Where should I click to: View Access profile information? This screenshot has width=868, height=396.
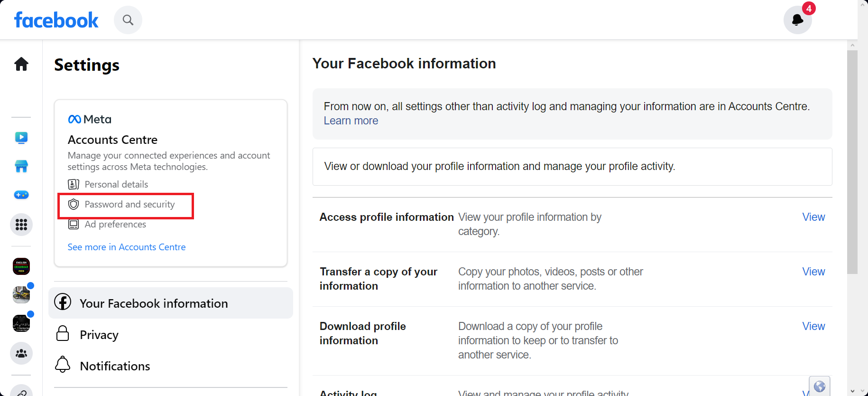pos(813,217)
